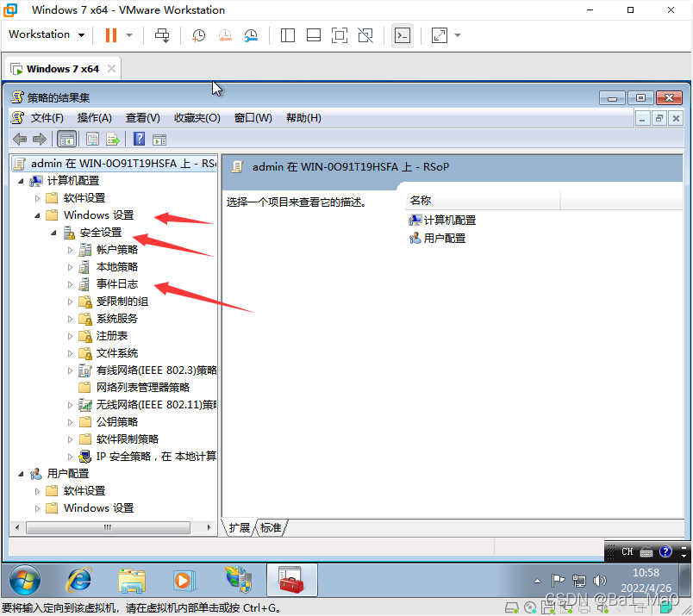Screen dimensions: 693x616
Task: Open the 窗口(W) menu
Action: (x=253, y=118)
